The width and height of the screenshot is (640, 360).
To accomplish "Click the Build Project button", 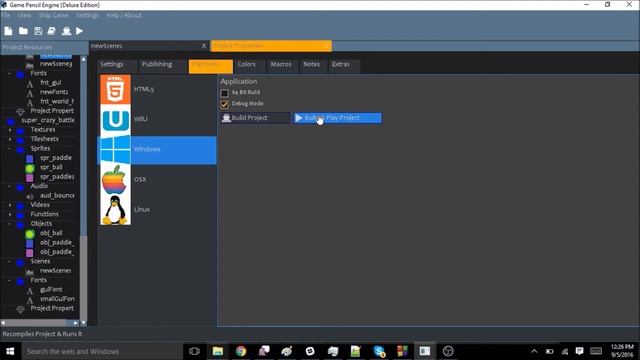I will pyautogui.click(x=255, y=118).
